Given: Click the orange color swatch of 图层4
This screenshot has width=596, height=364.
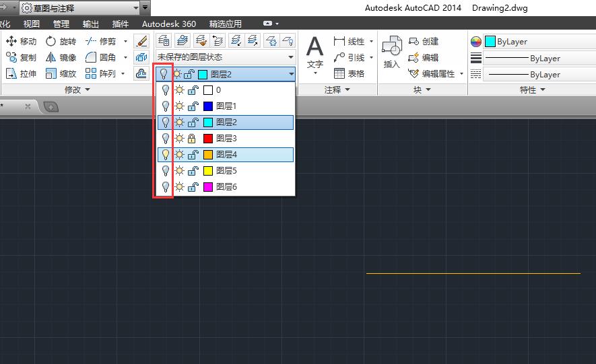Looking at the screenshot, I should pos(208,155).
